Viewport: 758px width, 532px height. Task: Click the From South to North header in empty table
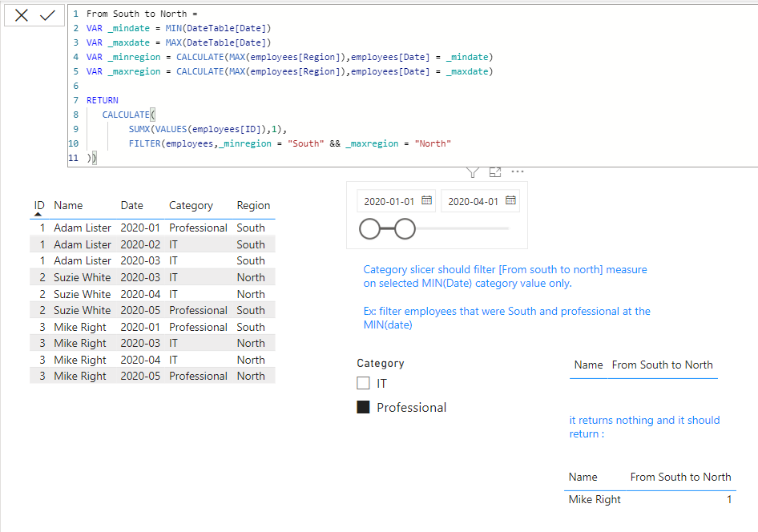[x=663, y=365]
